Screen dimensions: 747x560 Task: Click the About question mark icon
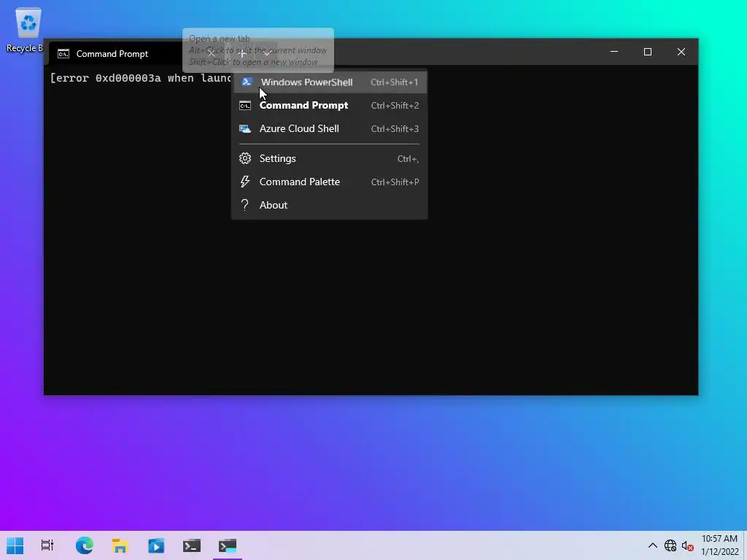(x=245, y=205)
